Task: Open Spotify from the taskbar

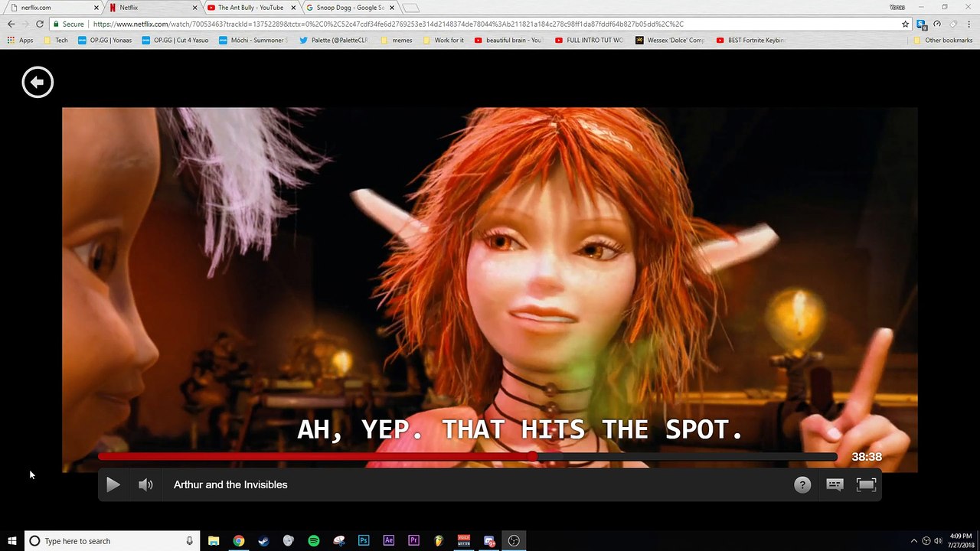Action: (x=314, y=541)
